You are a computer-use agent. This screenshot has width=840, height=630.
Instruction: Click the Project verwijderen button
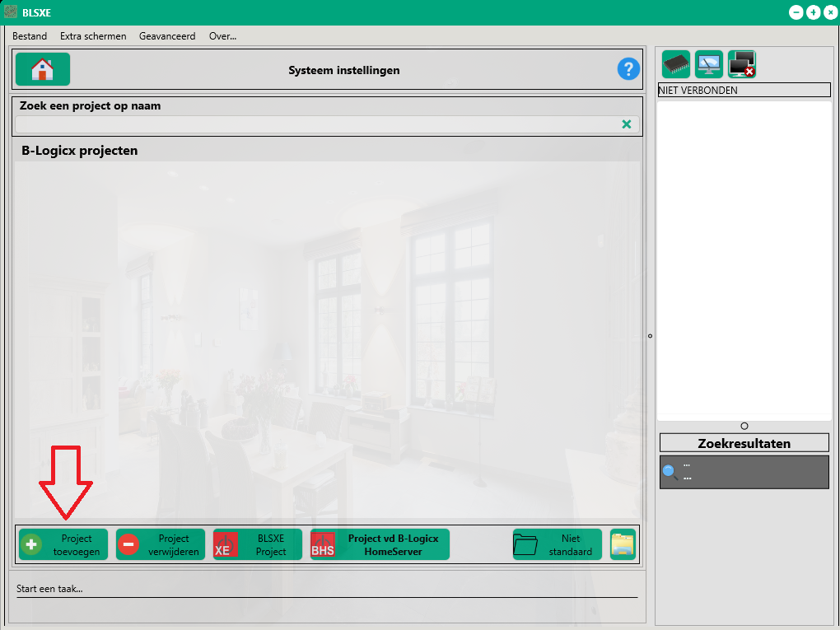click(x=161, y=545)
